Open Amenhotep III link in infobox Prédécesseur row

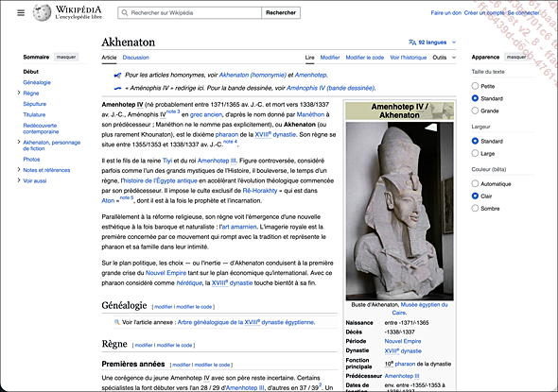click(x=402, y=376)
